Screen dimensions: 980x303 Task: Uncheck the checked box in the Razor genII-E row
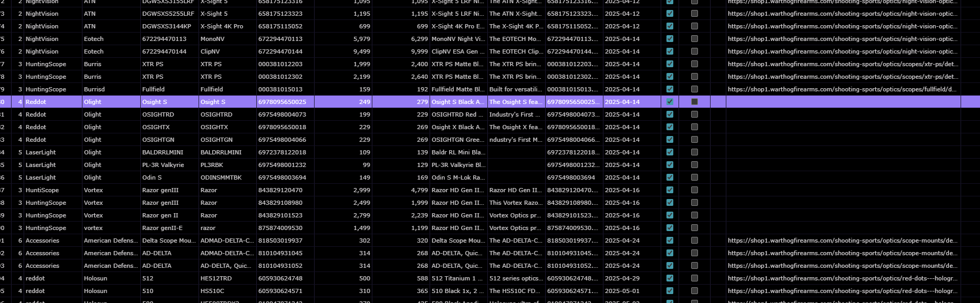[670, 228]
